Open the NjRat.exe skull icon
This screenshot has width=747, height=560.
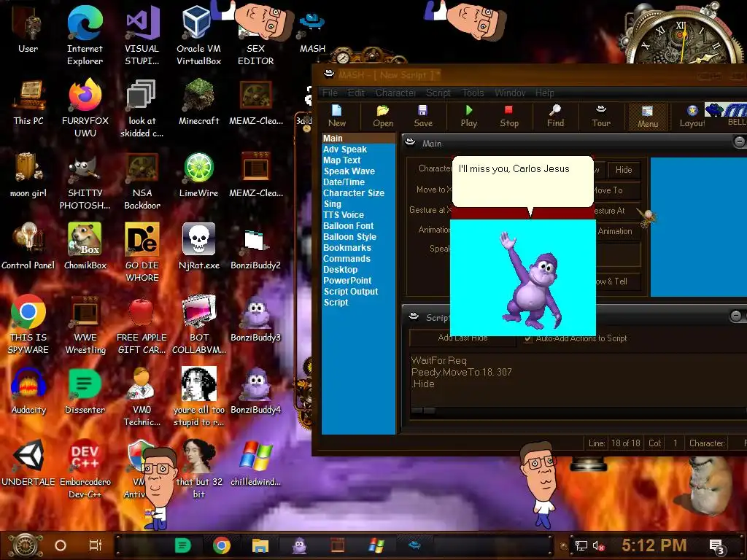tap(198, 246)
